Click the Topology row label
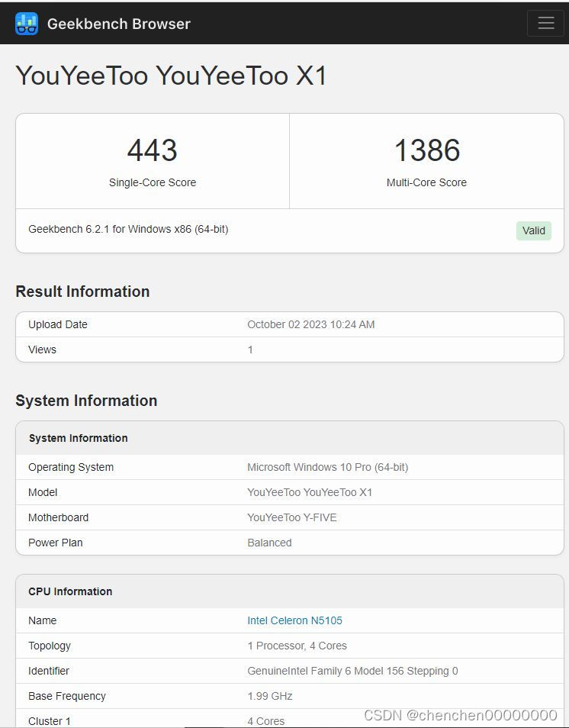Image resolution: width=569 pixels, height=728 pixels. [50, 646]
